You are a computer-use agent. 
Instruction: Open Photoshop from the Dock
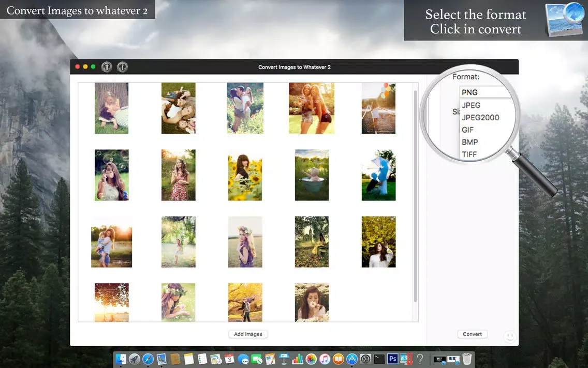[x=392, y=358]
